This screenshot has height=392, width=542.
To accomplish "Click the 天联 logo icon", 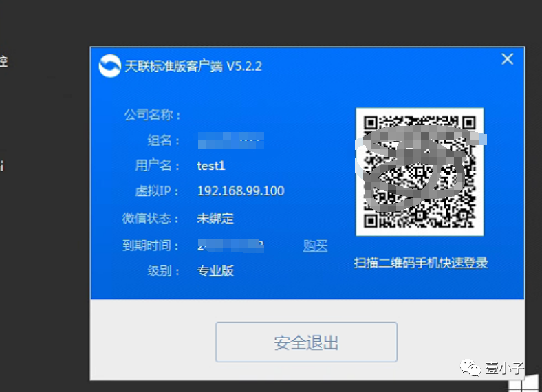I will click(x=109, y=66).
